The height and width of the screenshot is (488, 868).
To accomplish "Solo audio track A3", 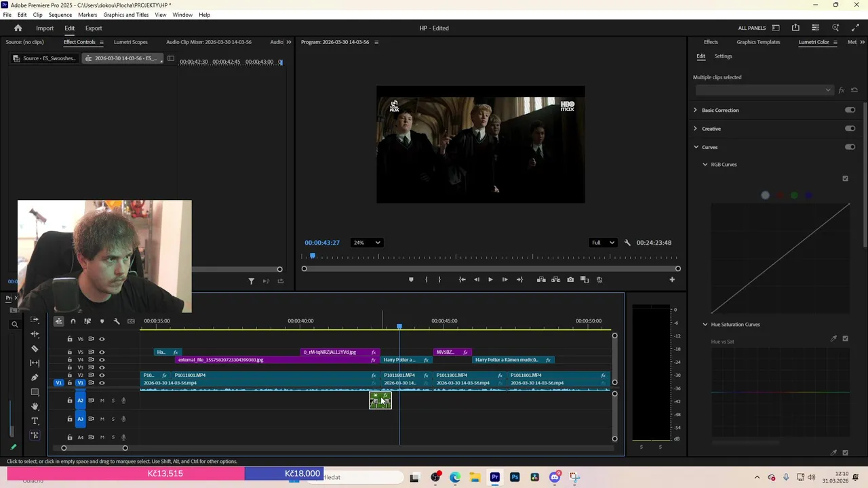I will (x=113, y=419).
